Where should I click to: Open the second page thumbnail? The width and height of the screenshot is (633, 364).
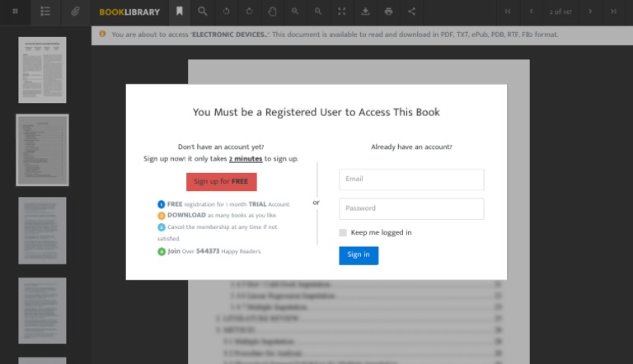coord(42,150)
